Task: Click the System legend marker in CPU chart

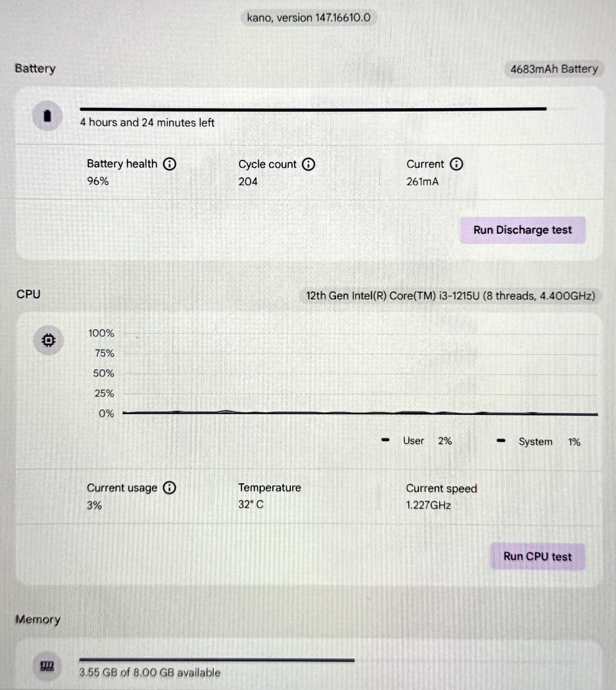Action: (501, 441)
